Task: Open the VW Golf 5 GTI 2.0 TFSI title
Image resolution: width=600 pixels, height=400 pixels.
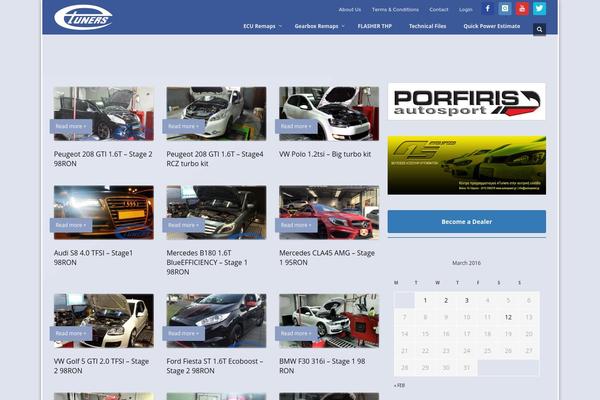Action: [101, 366]
